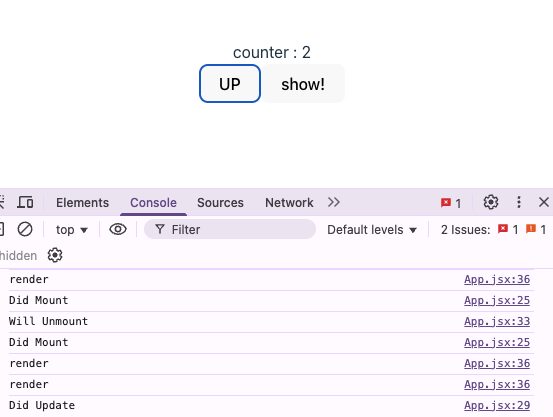Open App.jsx:33 source link
The image size is (553, 417).
pyautogui.click(x=497, y=321)
